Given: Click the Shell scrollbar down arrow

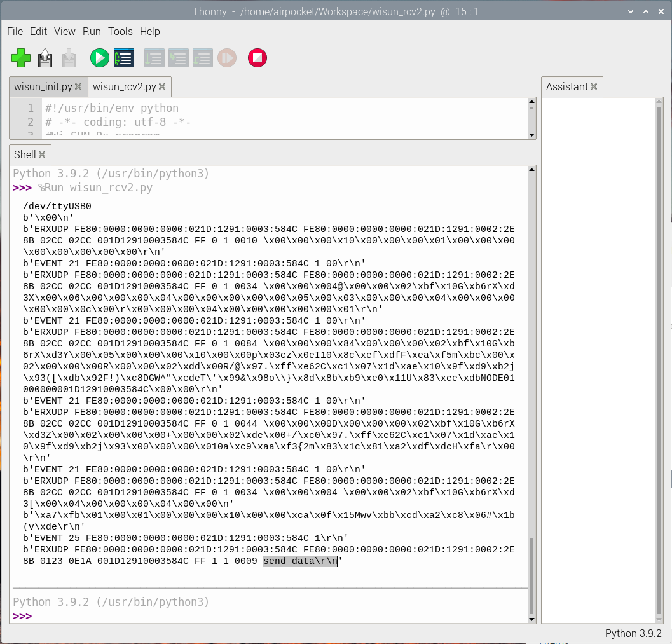Looking at the screenshot, I should (x=532, y=619).
